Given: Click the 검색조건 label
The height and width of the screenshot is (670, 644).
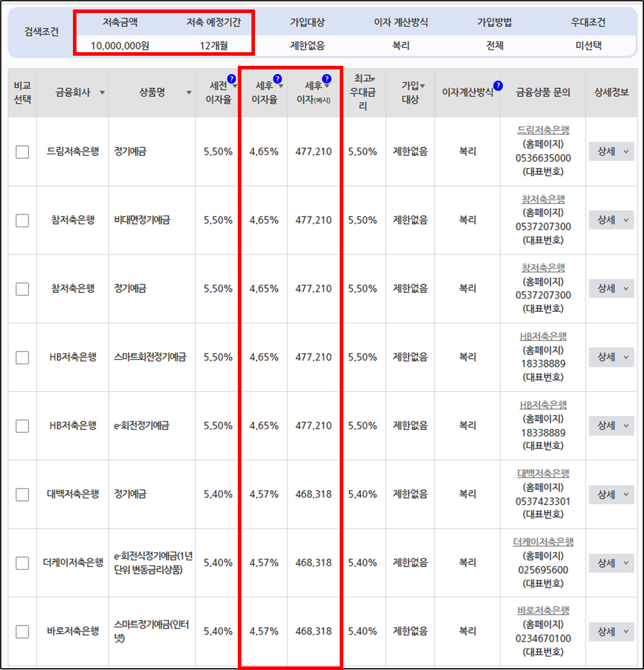Looking at the screenshot, I should coord(42,31).
